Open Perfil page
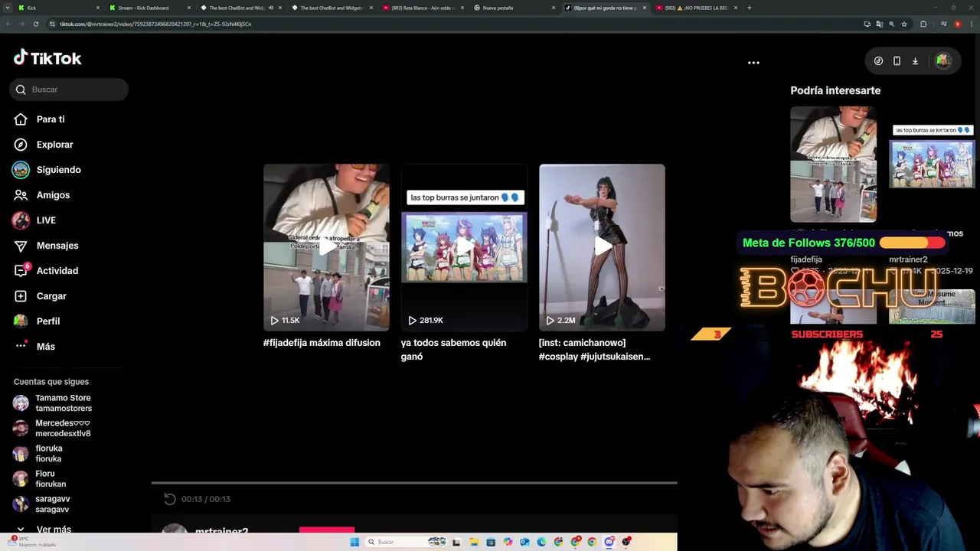980x551 pixels. point(47,321)
